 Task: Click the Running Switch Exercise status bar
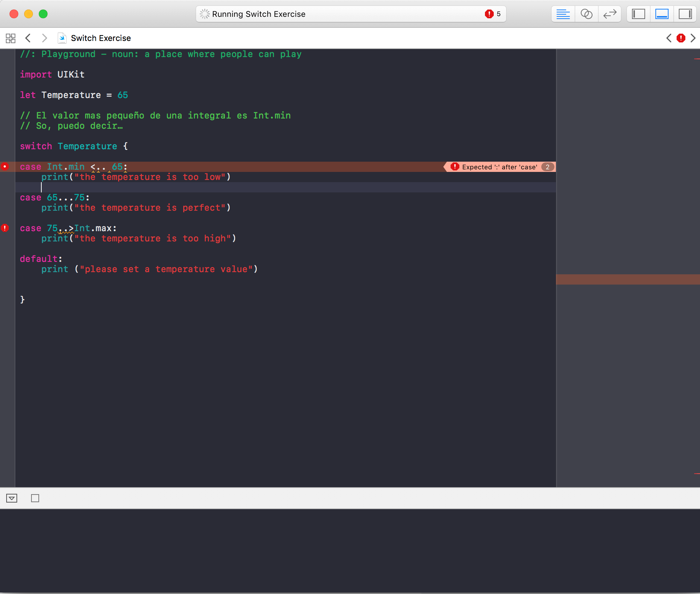click(351, 14)
